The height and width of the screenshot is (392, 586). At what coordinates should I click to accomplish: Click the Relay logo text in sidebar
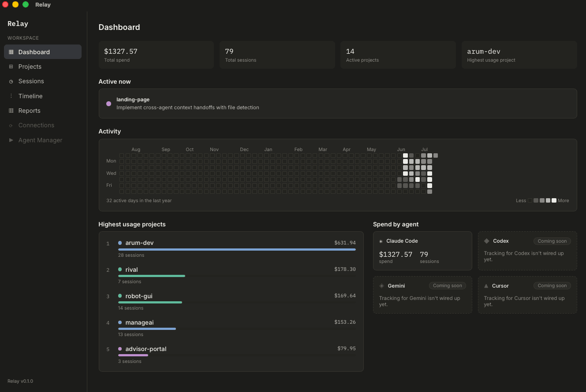[18, 24]
